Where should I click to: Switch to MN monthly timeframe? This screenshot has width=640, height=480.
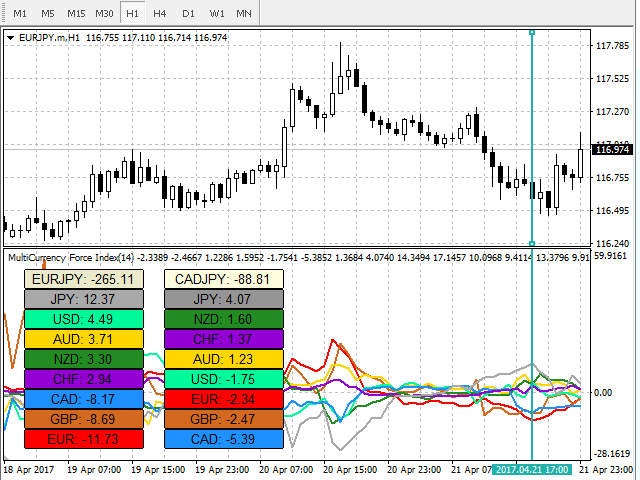[244, 14]
